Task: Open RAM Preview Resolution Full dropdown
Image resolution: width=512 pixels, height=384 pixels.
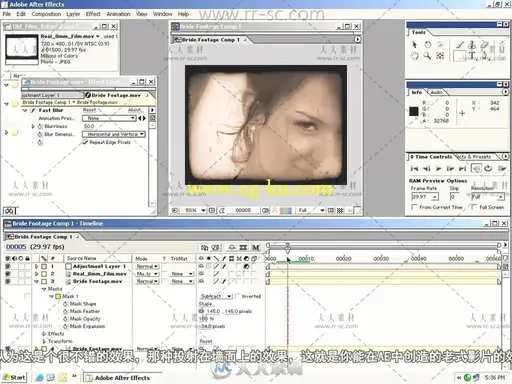Action: click(488, 197)
